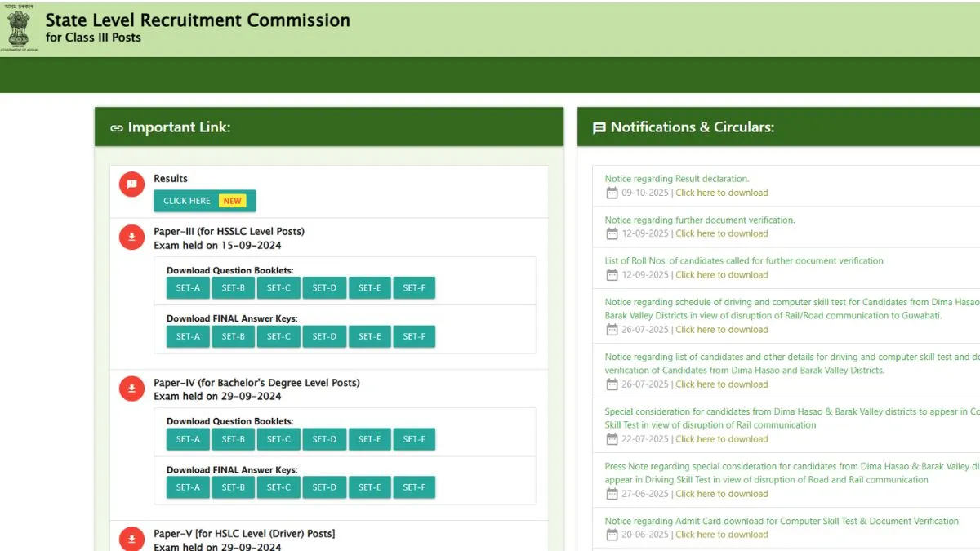Download the Roll Nos. list for document verification
The height and width of the screenshot is (551, 980).
point(722,274)
